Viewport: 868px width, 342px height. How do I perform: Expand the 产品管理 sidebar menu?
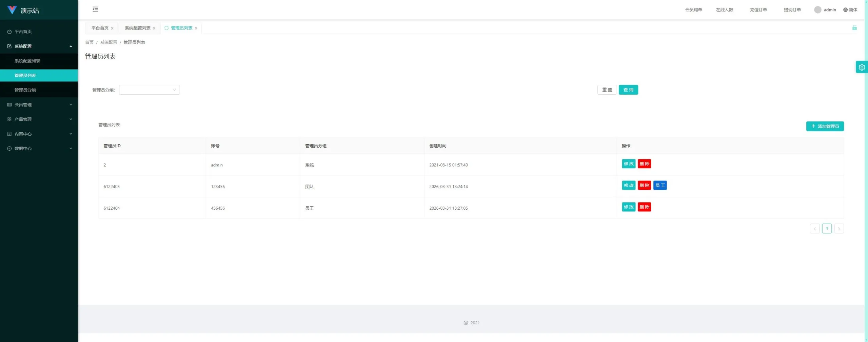point(39,119)
